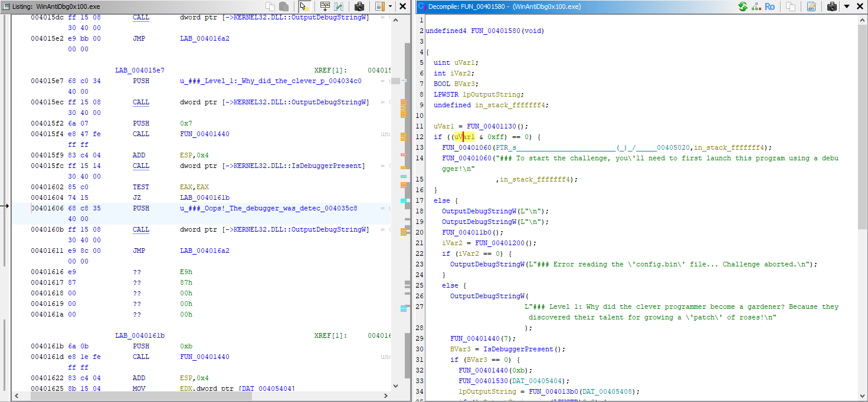The height and width of the screenshot is (402, 868).
Task: Click the pencil edit icon in Decompile toolbar
Action: tap(811, 6)
